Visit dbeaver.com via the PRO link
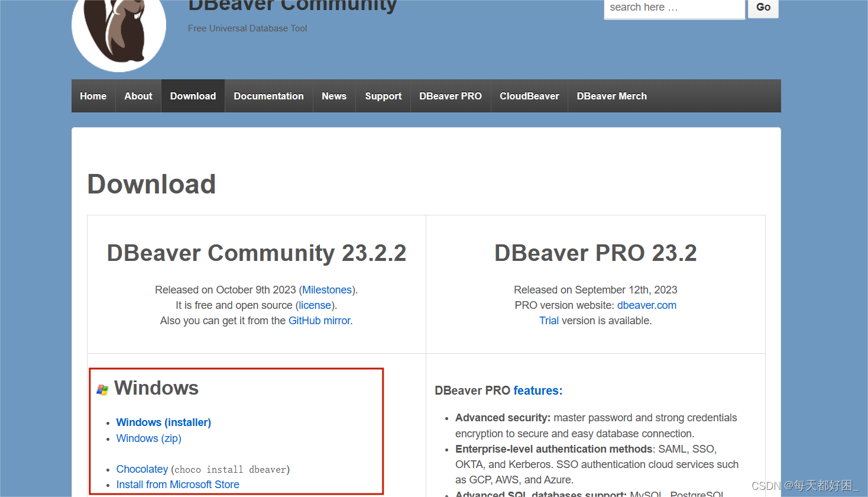The height and width of the screenshot is (497, 868). pos(646,305)
